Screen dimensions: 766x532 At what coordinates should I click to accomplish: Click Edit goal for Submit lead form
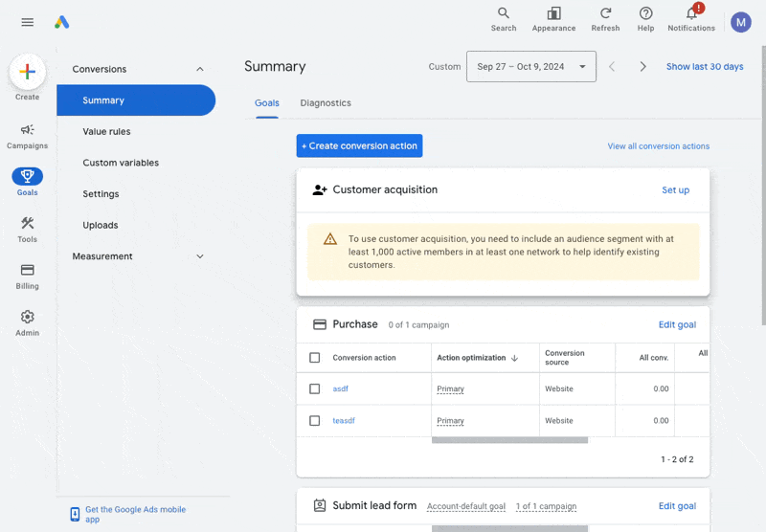pyautogui.click(x=677, y=506)
